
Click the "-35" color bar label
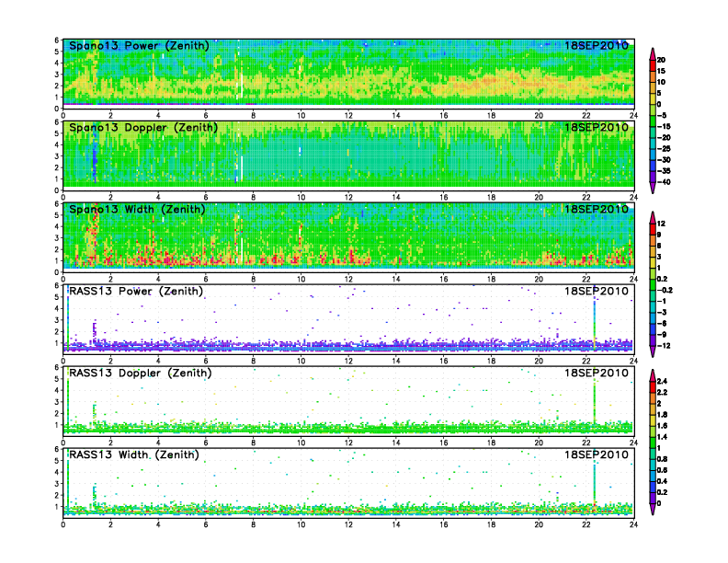[x=664, y=171]
